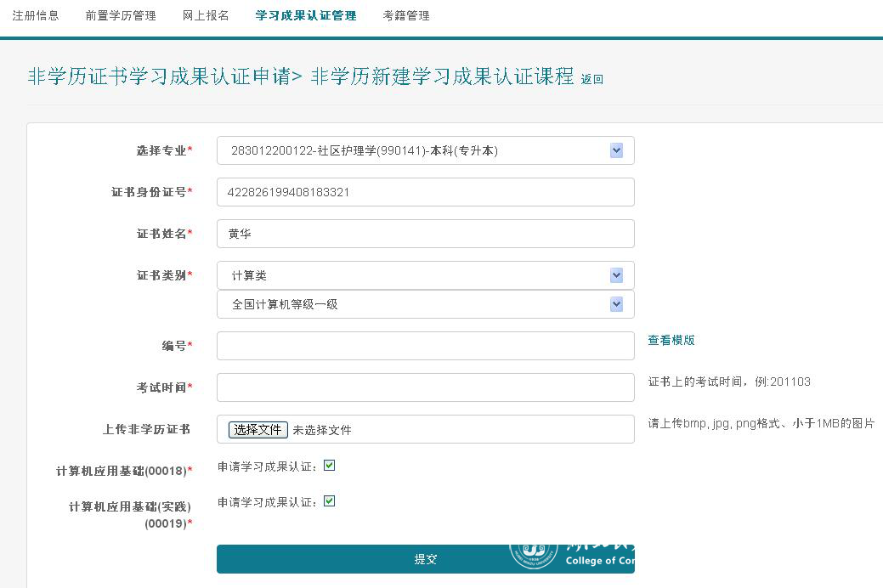Open the 注册信息 tab

tap(36, 15)
